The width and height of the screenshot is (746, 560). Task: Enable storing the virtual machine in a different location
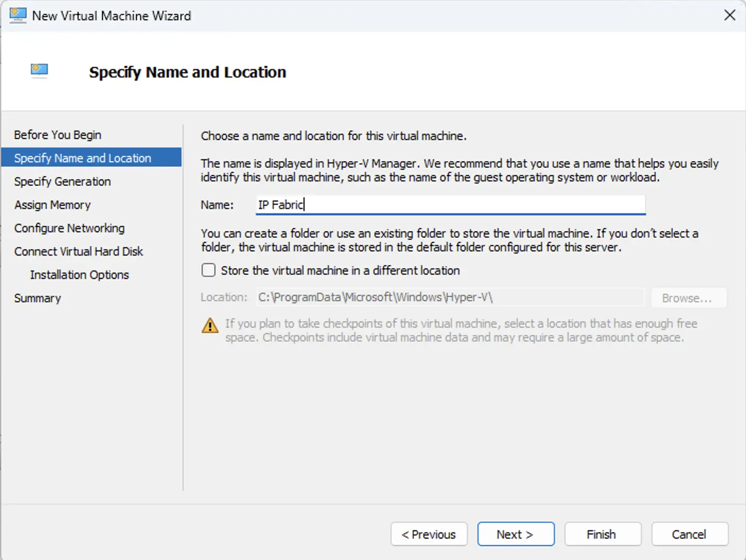pos(208,270)
